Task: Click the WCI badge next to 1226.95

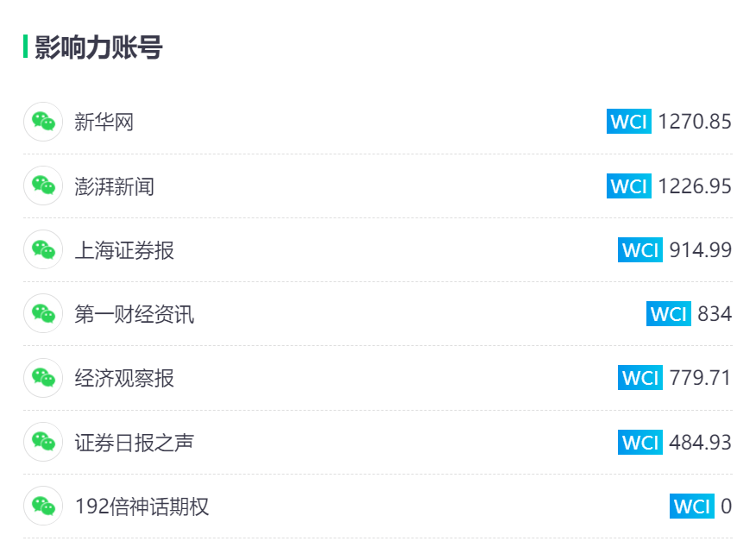Action: pos(629,186)
